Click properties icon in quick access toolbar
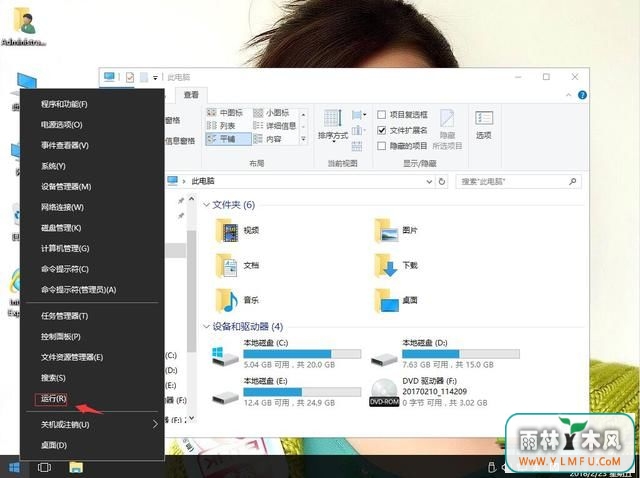 [x=130, y=77]
